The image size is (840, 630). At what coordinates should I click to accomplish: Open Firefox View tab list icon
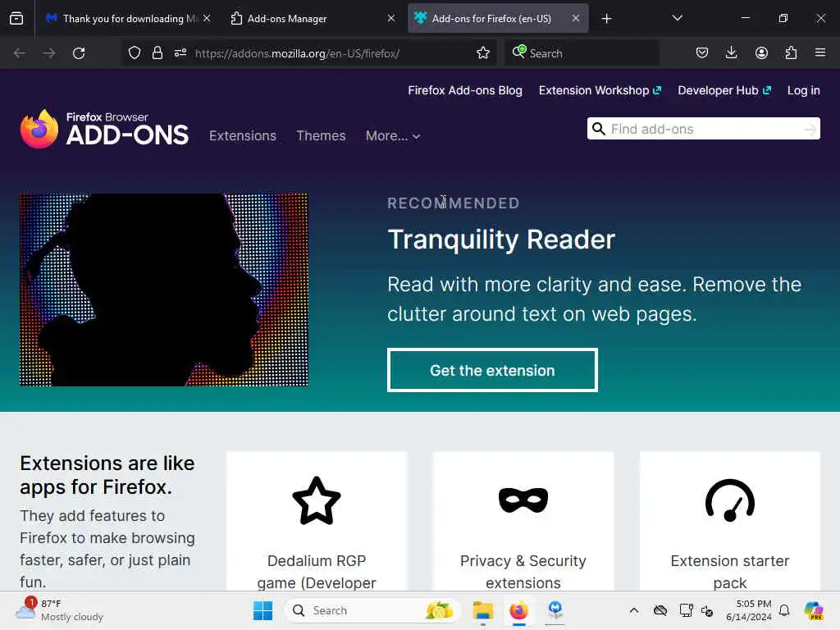point(16,19)
